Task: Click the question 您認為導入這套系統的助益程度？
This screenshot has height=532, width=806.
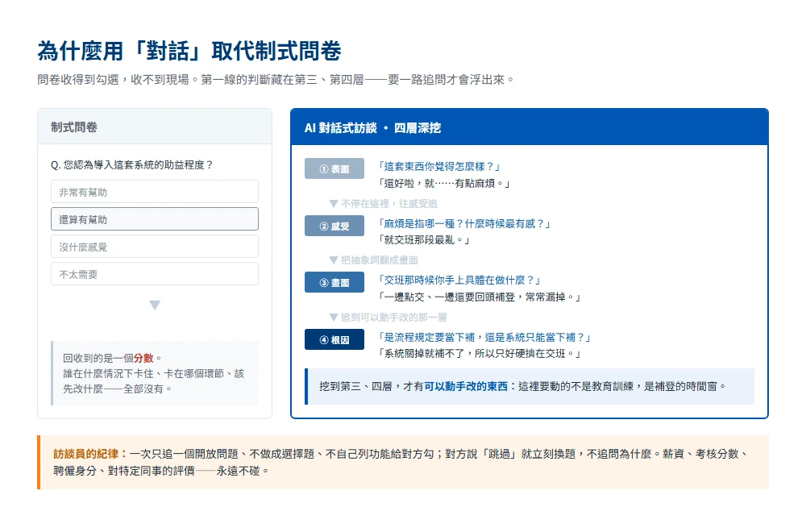Action: tap(131, 165)
